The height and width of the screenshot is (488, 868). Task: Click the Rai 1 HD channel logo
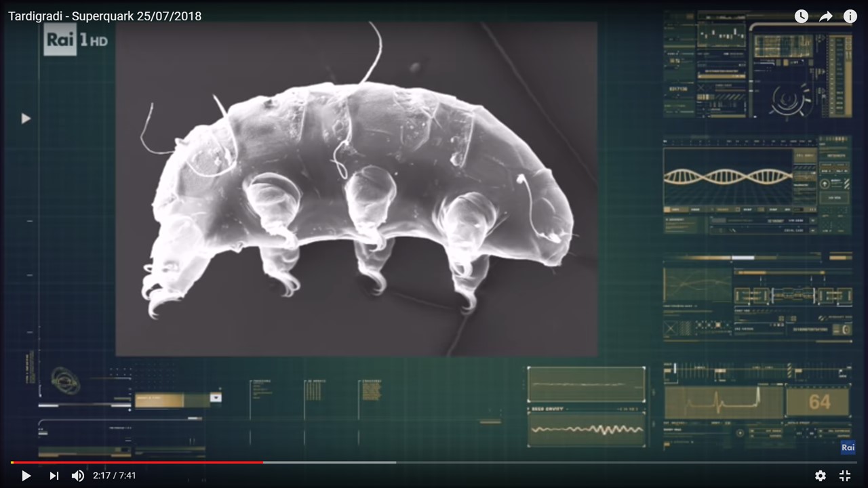click(x=77, y=40)
